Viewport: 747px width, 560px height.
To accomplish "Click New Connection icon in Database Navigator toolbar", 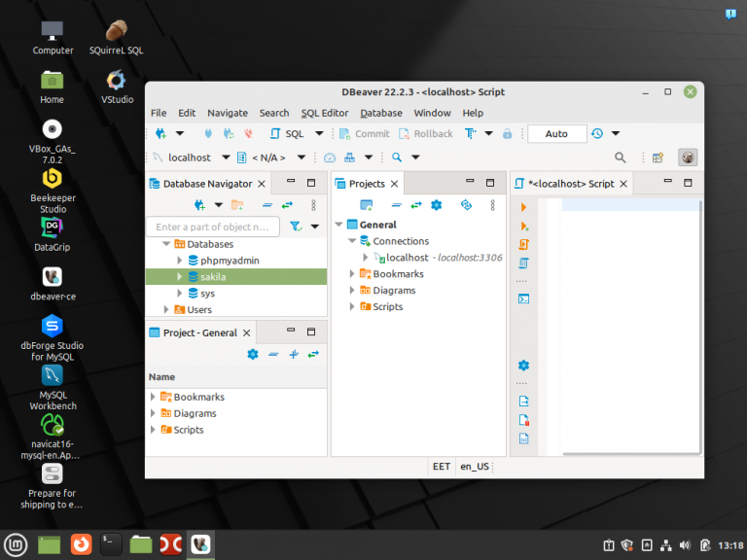I will (199, 205).
